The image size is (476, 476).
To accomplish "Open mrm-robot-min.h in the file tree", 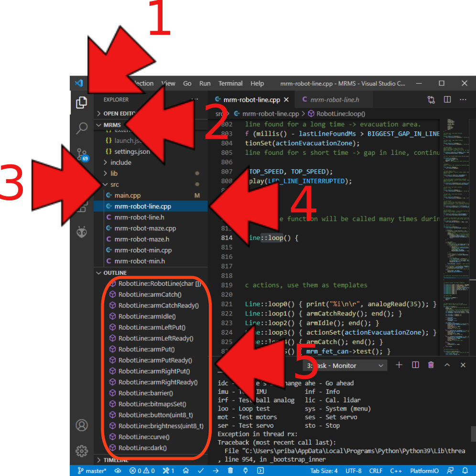I will pyautogui.click(x=151, y=261).
